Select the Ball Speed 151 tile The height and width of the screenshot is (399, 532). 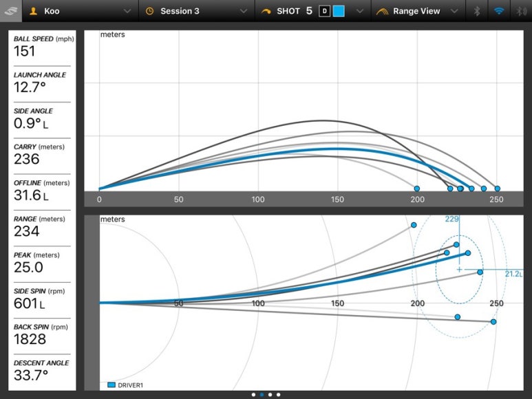point(42,47)
